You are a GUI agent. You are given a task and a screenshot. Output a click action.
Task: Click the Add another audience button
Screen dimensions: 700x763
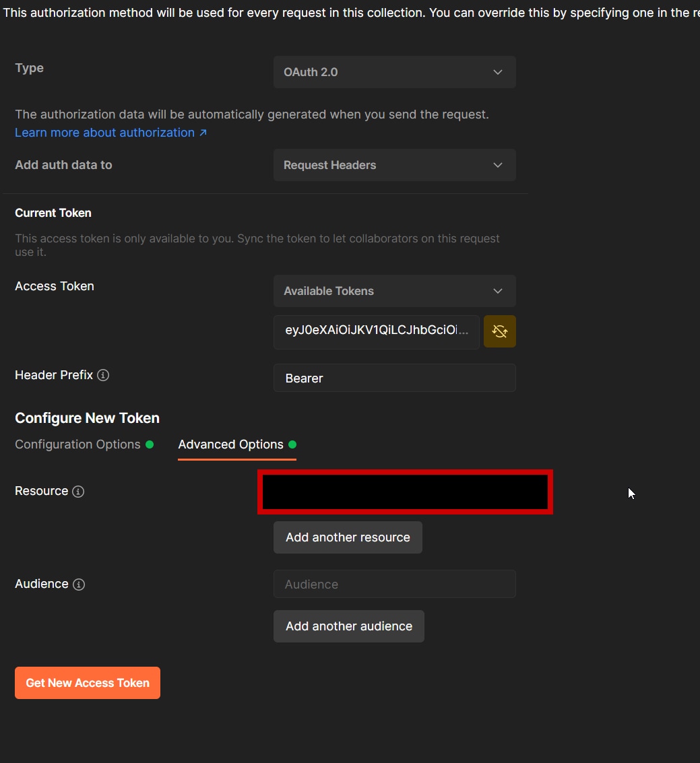click(x=348, y=626)
